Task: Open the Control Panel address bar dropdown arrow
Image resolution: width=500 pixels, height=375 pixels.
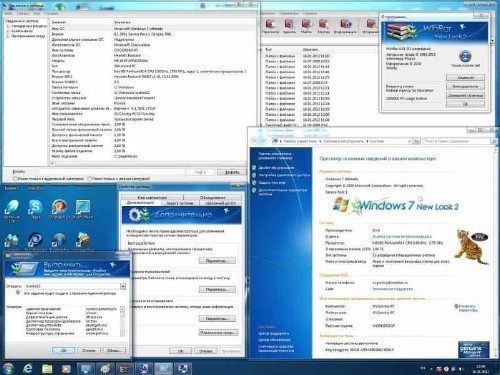Action: click(x=409, y=141)
